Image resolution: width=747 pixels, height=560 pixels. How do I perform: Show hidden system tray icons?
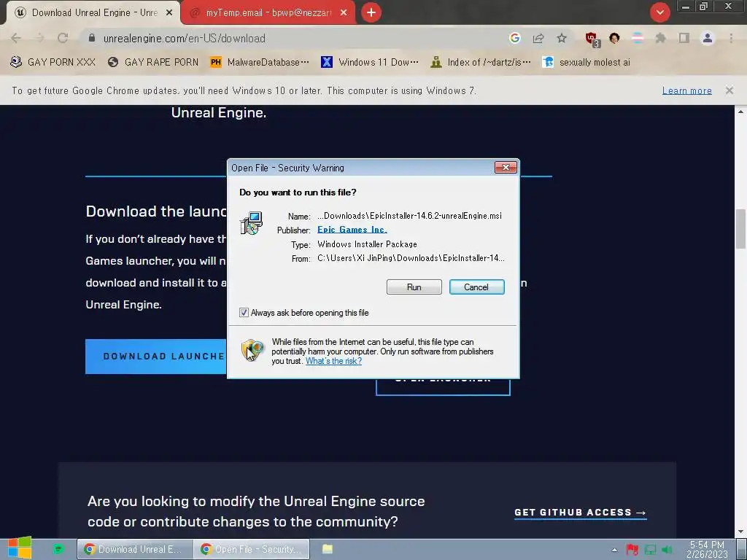point(614,550)
